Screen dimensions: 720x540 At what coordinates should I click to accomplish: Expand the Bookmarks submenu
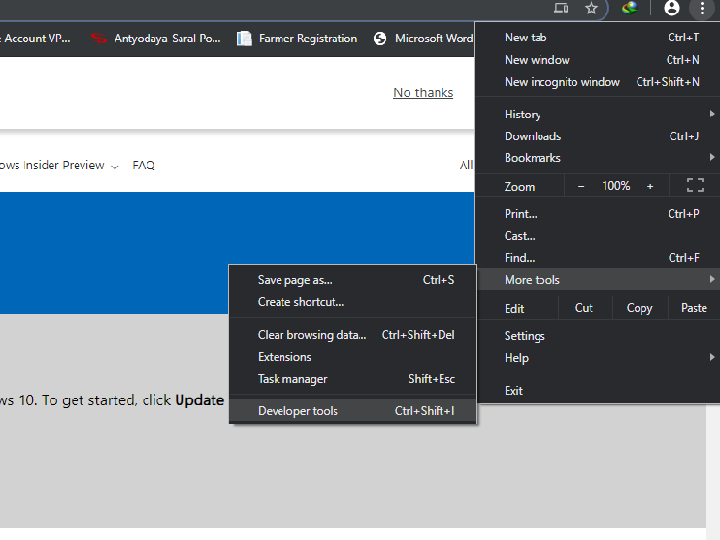[x=597, y=158]
